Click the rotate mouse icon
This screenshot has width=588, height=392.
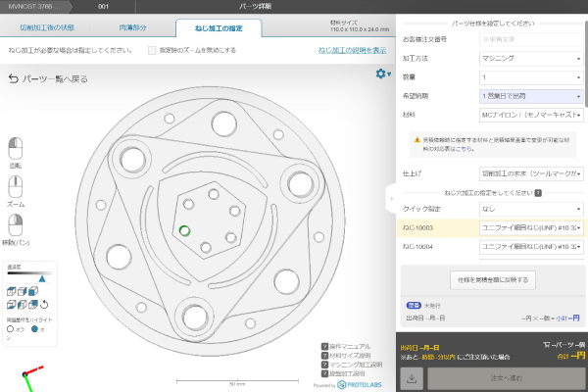(17, 148)
